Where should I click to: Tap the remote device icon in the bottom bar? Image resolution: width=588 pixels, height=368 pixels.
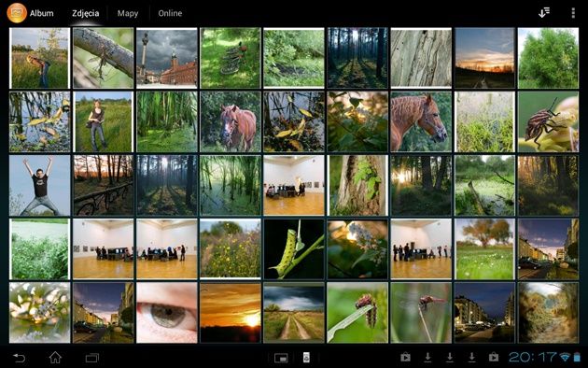tap(306, 358)
